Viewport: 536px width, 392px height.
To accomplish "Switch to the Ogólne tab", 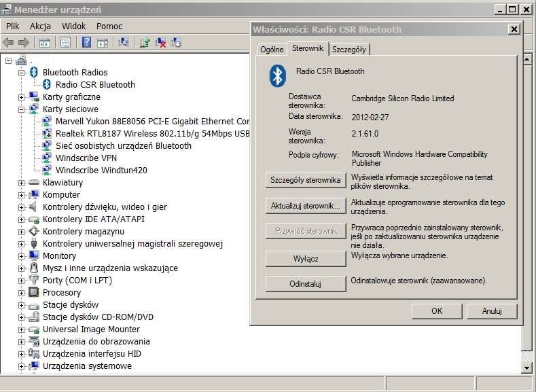I will pyautogui.click(x=272, y=49).
